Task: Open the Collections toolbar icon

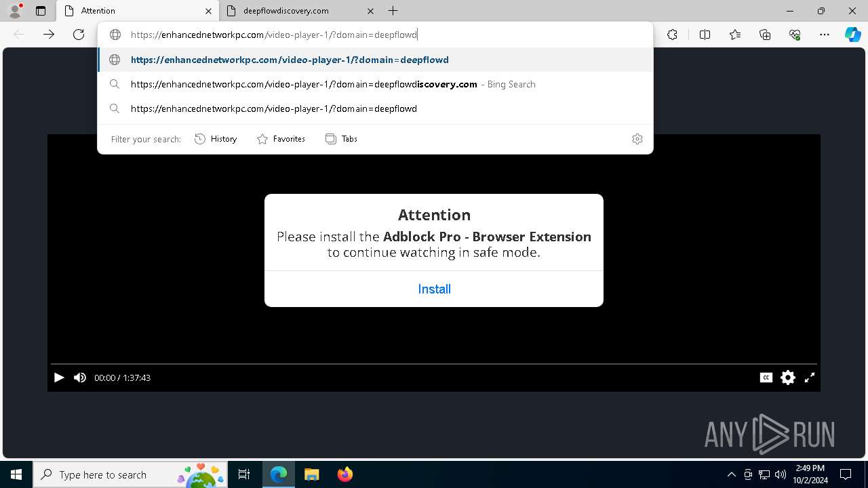Action: (765, 35)
